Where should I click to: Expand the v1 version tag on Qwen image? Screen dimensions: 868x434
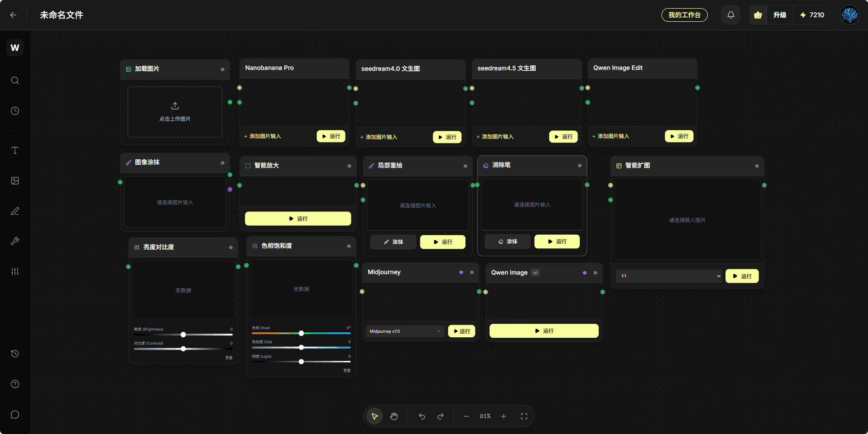536,273
